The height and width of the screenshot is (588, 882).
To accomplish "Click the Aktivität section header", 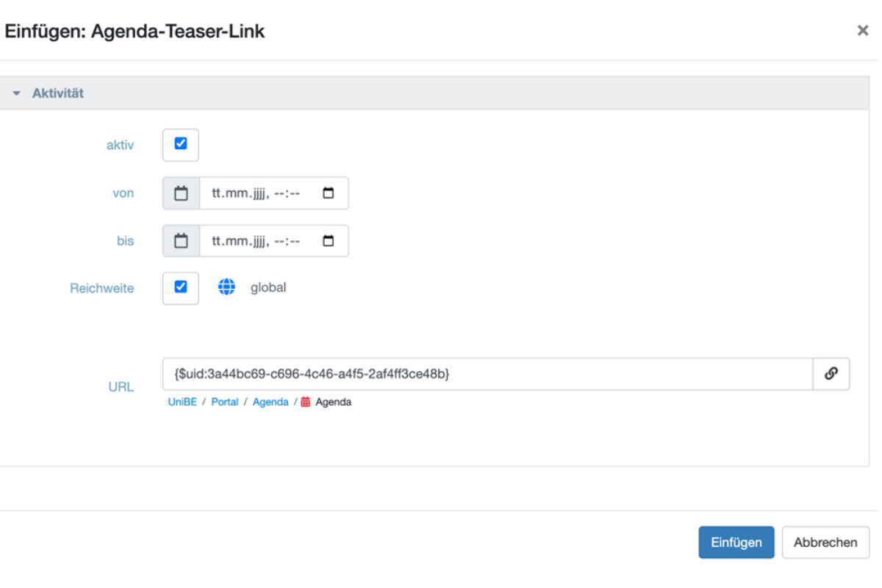I will point(434,93).
